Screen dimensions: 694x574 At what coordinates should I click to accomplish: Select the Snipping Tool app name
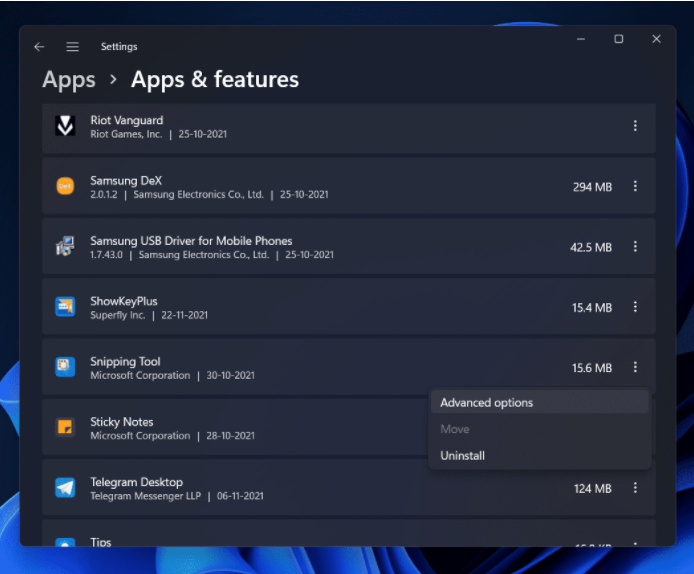tap(125, 362)
